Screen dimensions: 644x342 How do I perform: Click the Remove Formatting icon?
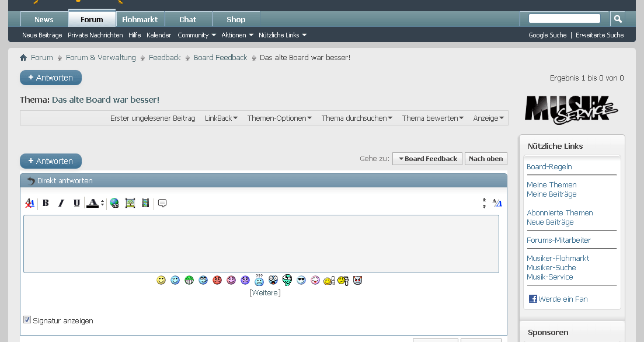click(30, 203)
